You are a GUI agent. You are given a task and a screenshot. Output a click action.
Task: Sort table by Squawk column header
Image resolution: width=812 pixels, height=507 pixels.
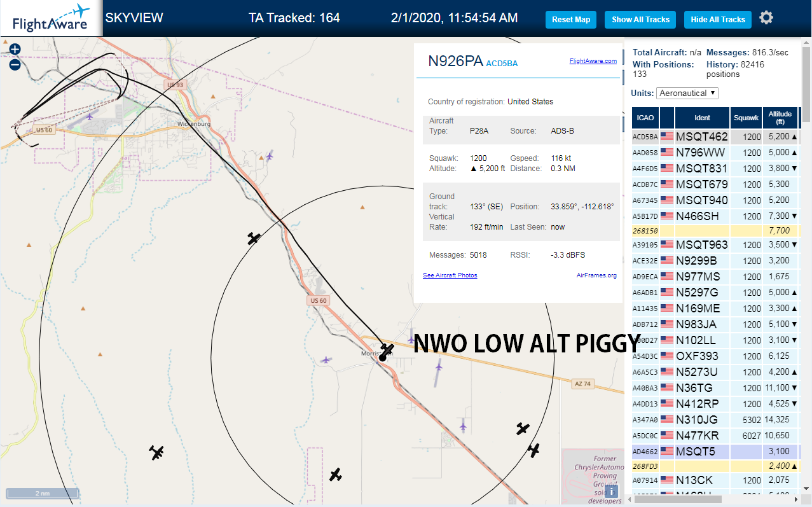(746, 118)
